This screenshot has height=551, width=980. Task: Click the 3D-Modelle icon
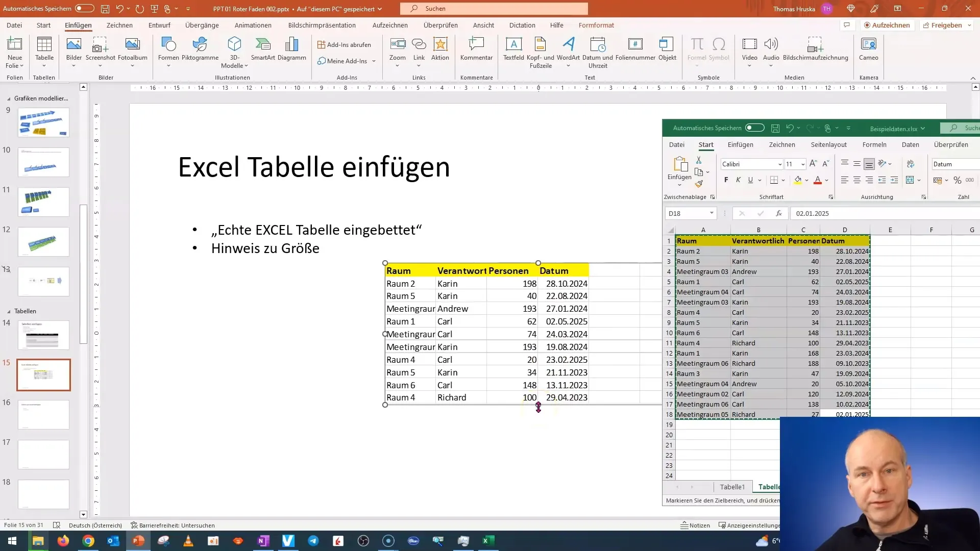coord(234,45)
